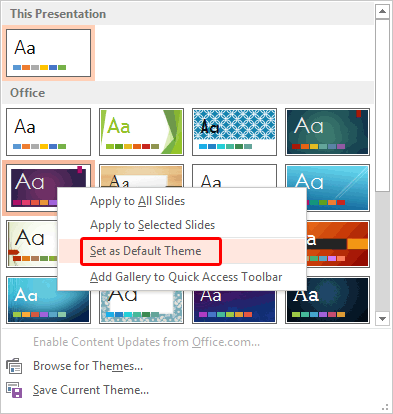Select the orange-red theme thumbnail

(337, 244)
